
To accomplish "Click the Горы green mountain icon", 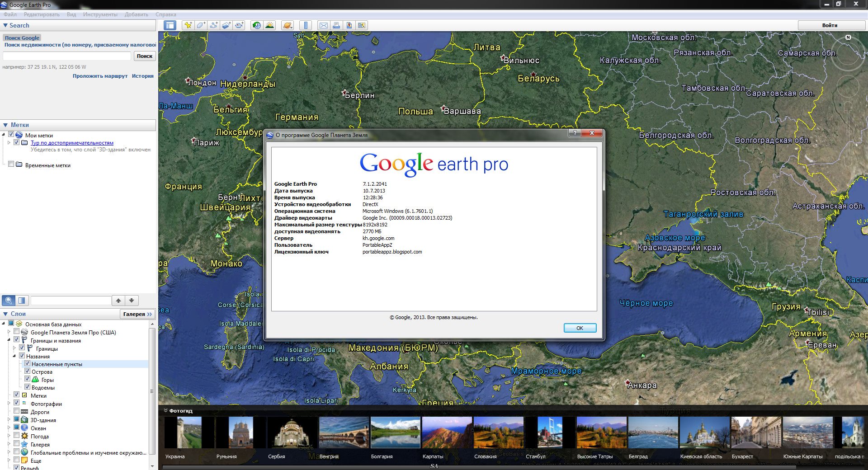I will pos(35,380).
